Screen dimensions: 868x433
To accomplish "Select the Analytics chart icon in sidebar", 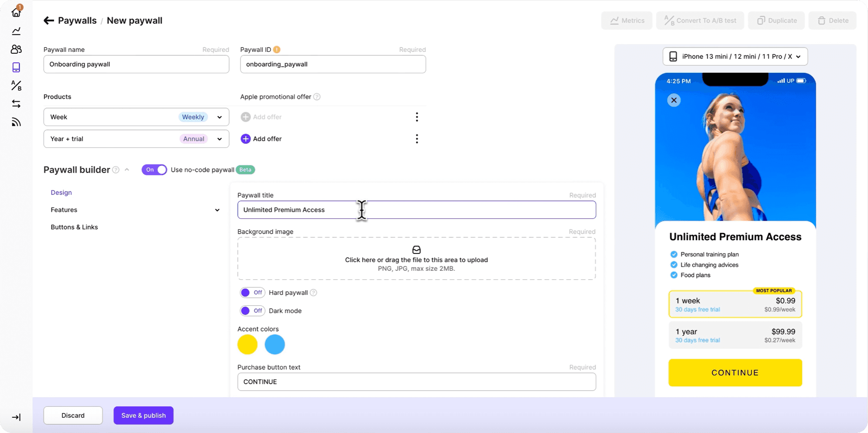I will [16, 31].
